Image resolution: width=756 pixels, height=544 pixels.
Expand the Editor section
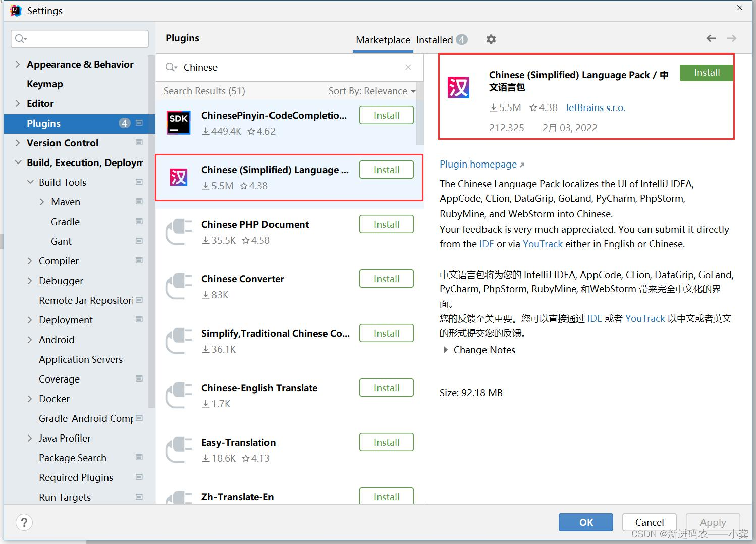18,103
